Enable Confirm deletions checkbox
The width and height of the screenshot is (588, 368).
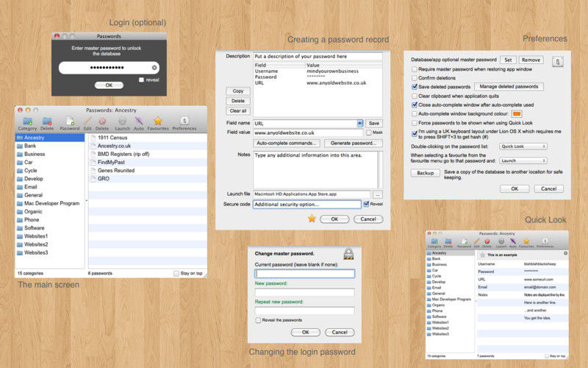point(415,78)
